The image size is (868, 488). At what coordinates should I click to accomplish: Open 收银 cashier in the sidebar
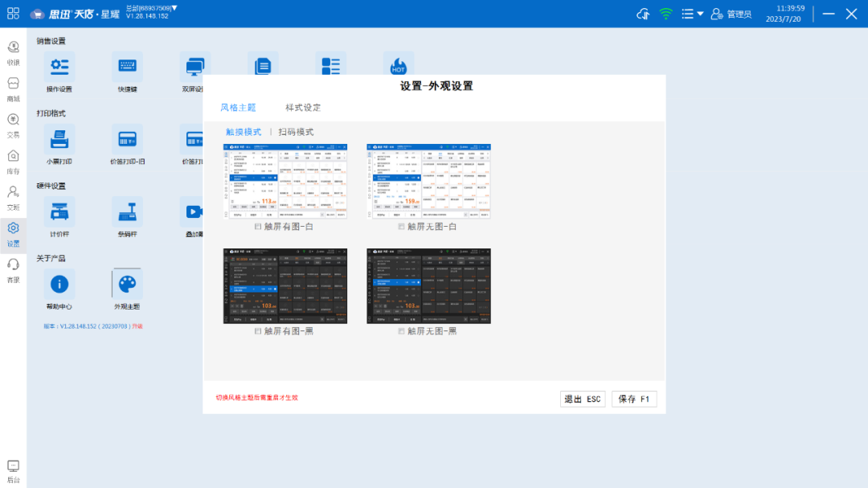pyautogui.click(x=13, y=53)
